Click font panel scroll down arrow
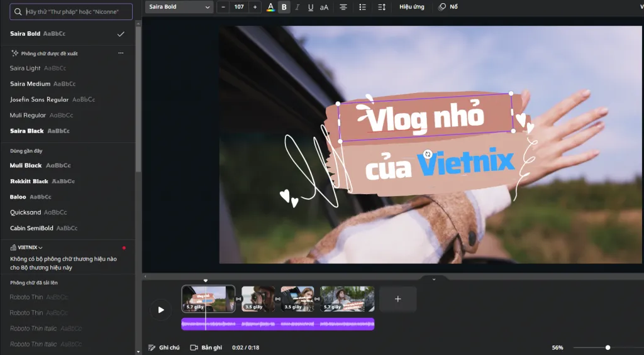 point(138,352)
